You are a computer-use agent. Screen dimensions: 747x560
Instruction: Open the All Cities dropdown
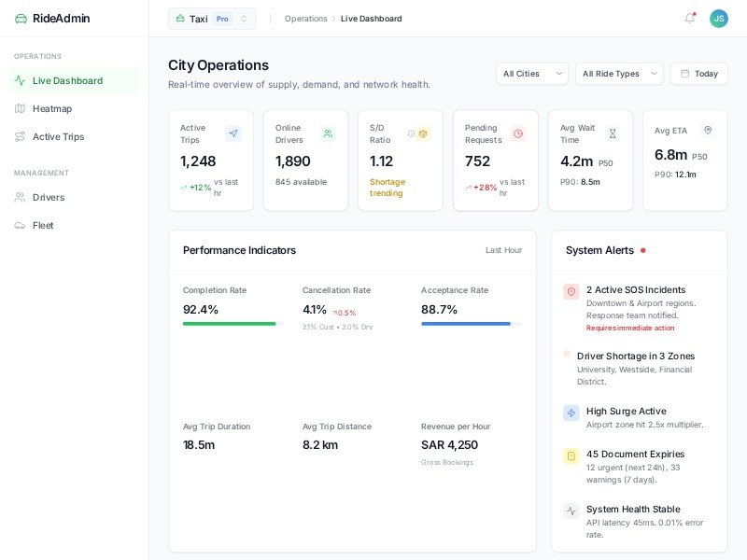point(531,73)
